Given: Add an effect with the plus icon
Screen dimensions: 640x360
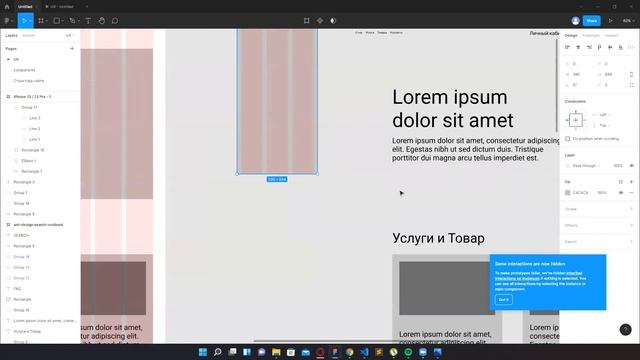Looking at the screenshot, I should click(x=631, y=225).
